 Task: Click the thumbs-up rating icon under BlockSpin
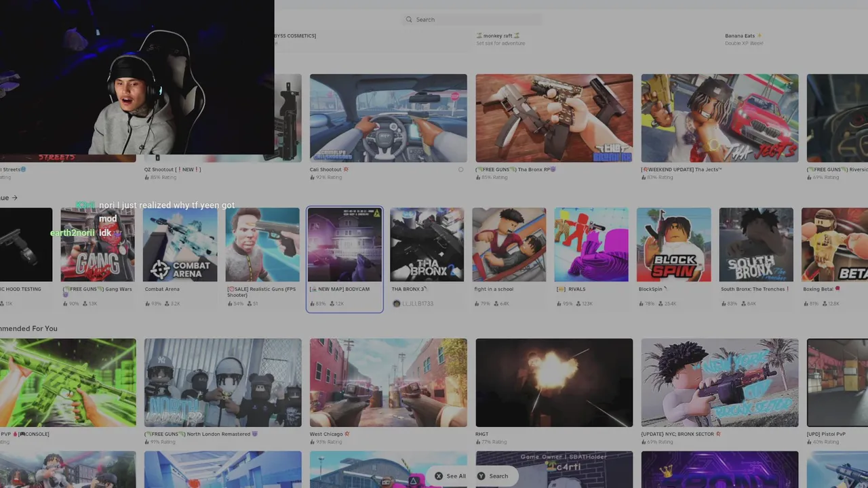click(x=642, y=304)
